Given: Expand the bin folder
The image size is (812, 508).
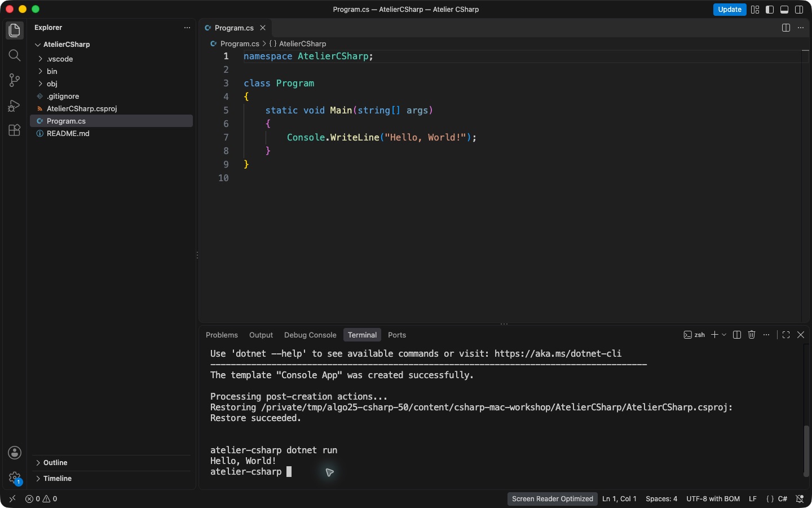Looking at the screenshot, I should (111, 71).
